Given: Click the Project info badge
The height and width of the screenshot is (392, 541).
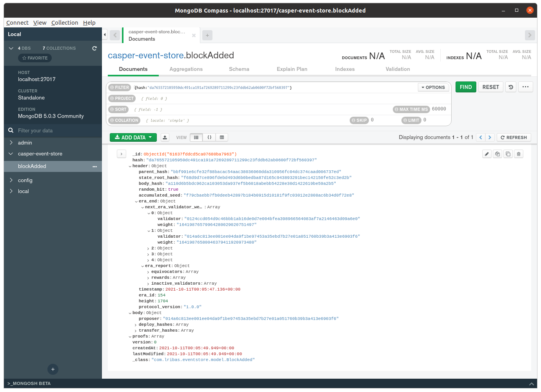Looking at the screenshot, I should tap(122, 98).
